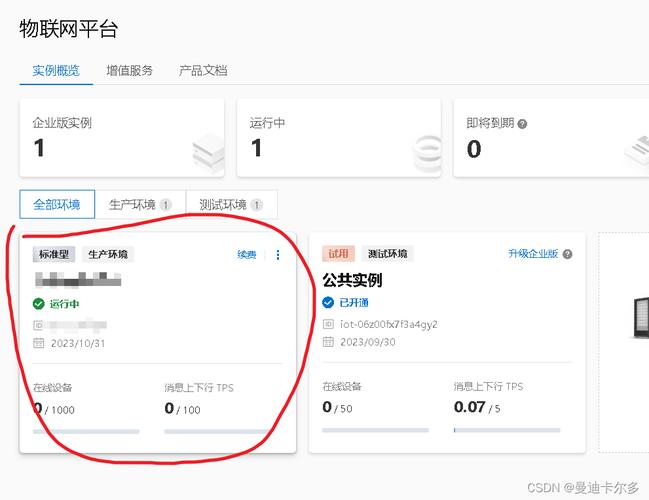Screen dimensions: 649x500
Task: Click the 运行中 summary card
Action: [x=339, y=138]
